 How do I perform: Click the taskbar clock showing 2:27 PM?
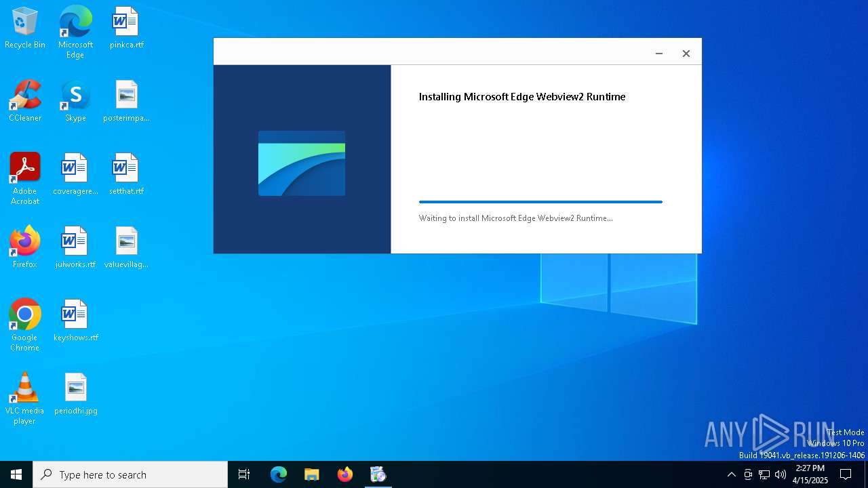click(810, 474)
